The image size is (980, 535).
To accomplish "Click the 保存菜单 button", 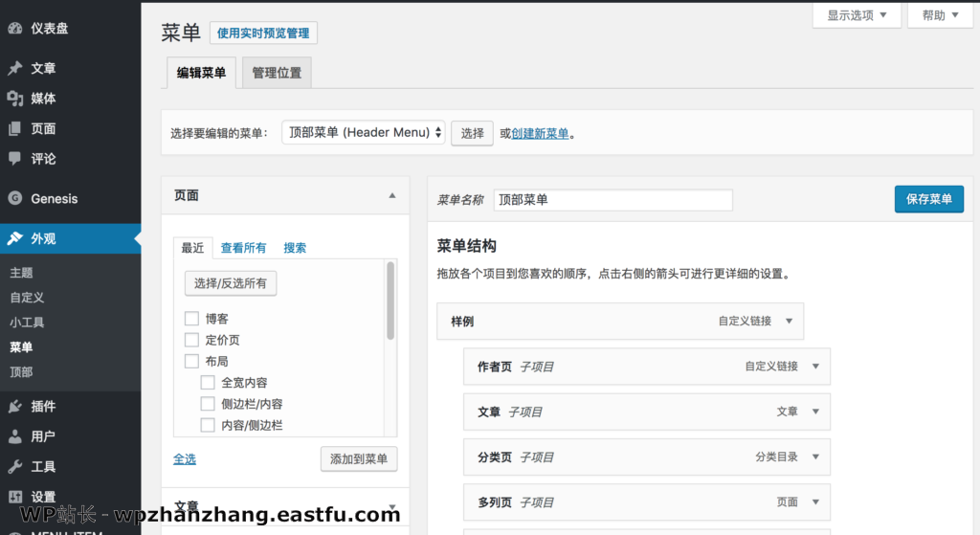I will point(928,199).
